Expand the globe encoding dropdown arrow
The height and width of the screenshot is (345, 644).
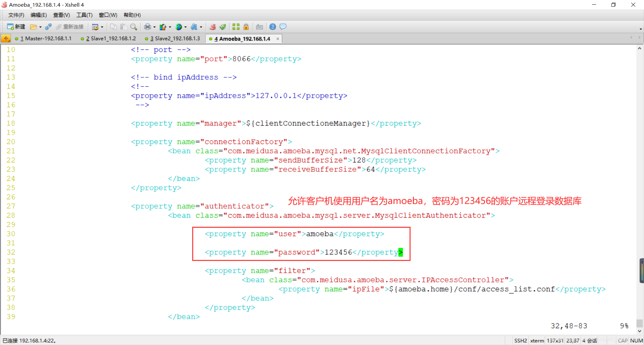185,27
